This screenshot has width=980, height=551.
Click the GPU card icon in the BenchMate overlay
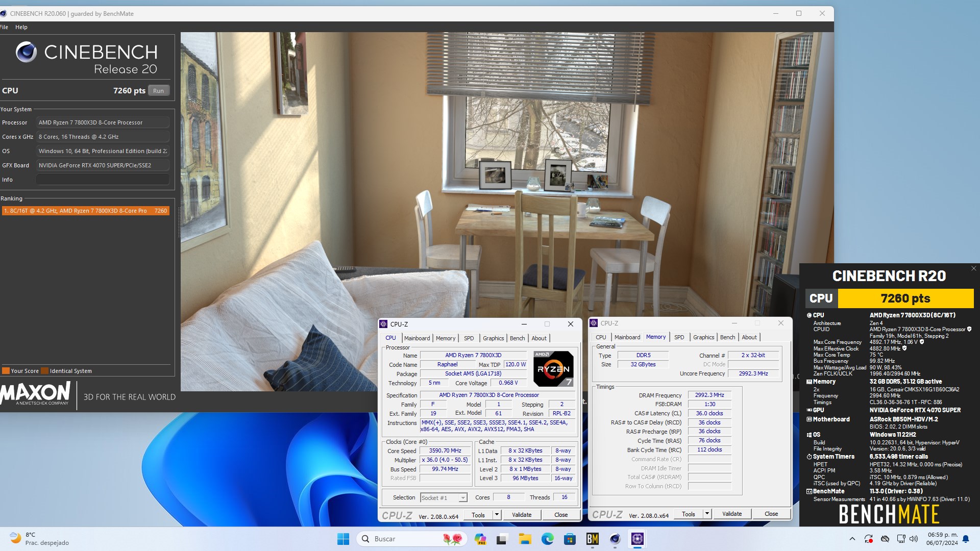click(809, 410)
